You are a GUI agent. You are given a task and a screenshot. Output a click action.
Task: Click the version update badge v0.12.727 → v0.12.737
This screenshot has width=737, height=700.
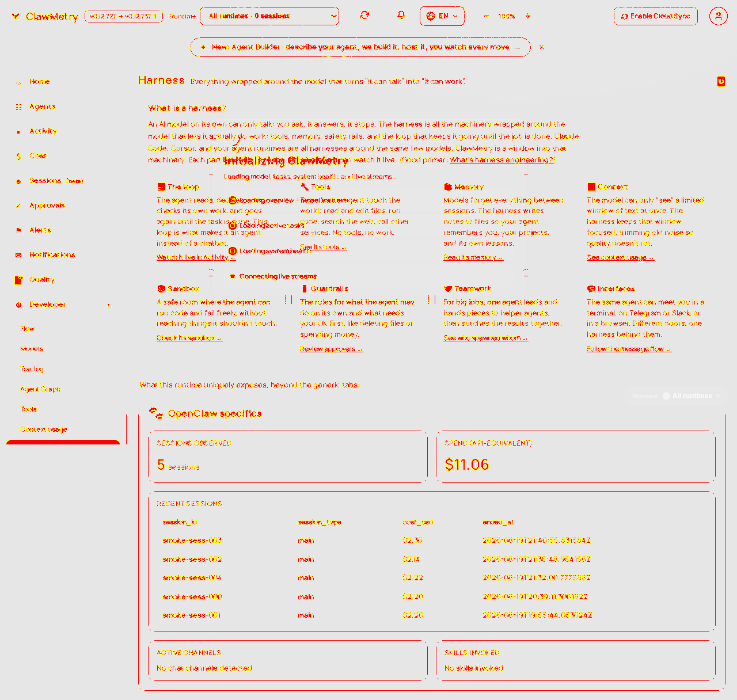(124, 16)
